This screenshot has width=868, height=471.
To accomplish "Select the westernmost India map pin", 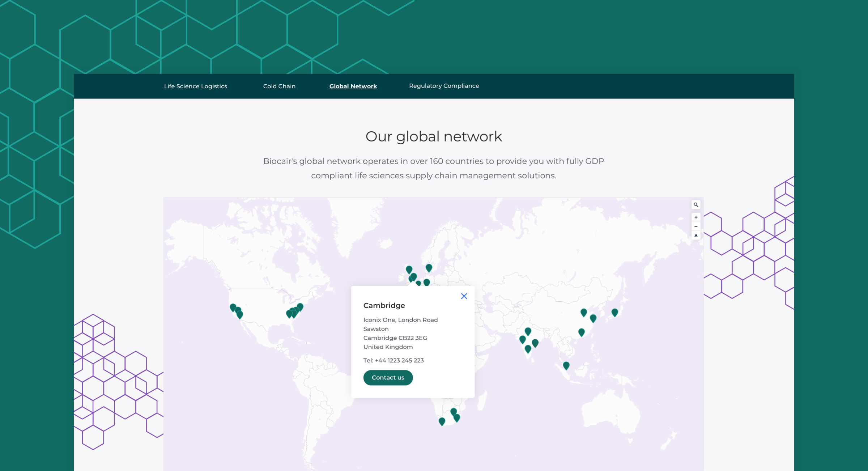I will pyautogui.click(x=522, y=339).
